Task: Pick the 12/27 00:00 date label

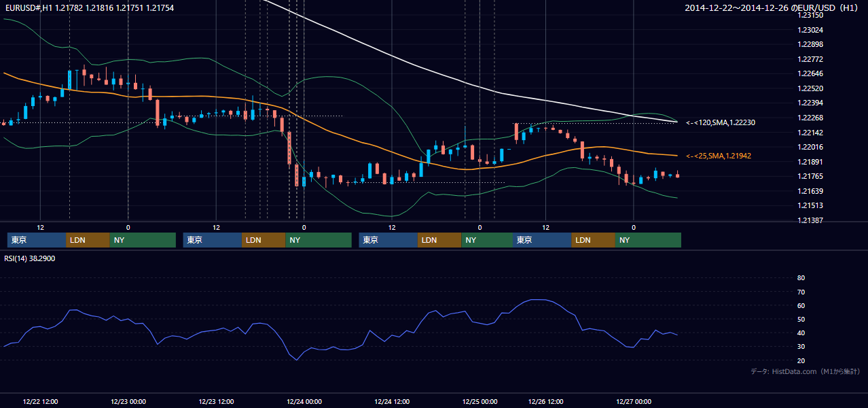Action: coord(634,401)
